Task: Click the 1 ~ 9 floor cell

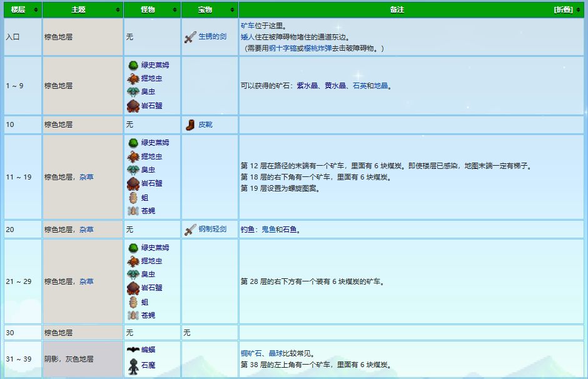Action: (x=23, y=86)
